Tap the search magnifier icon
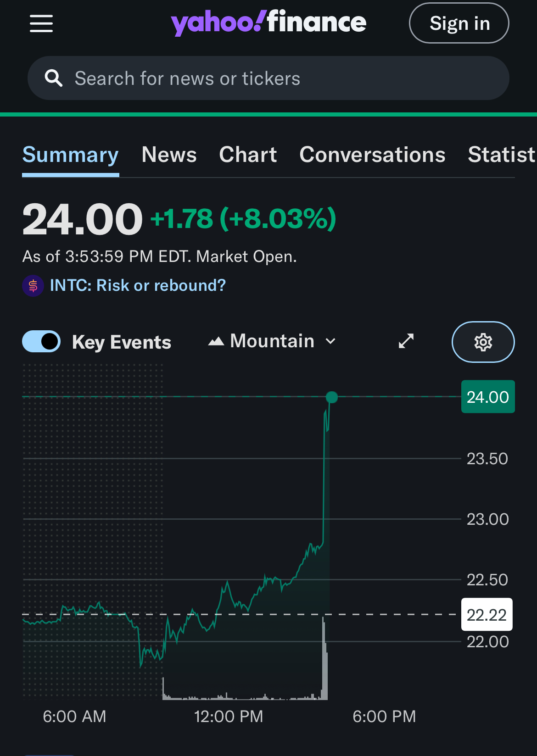 [x=53, y=78]
